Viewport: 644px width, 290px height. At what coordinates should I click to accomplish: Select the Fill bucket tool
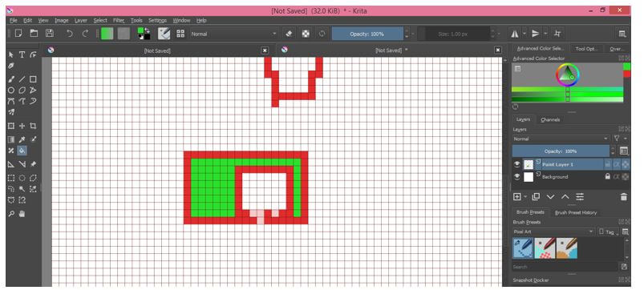(22, 151)
